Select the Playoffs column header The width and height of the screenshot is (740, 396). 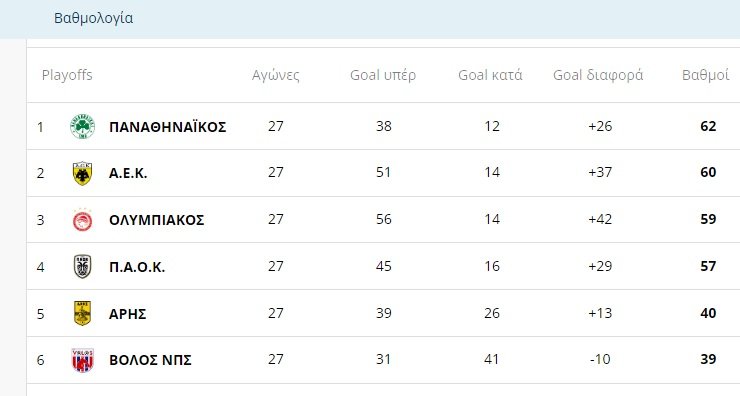(x=67, y=75)
